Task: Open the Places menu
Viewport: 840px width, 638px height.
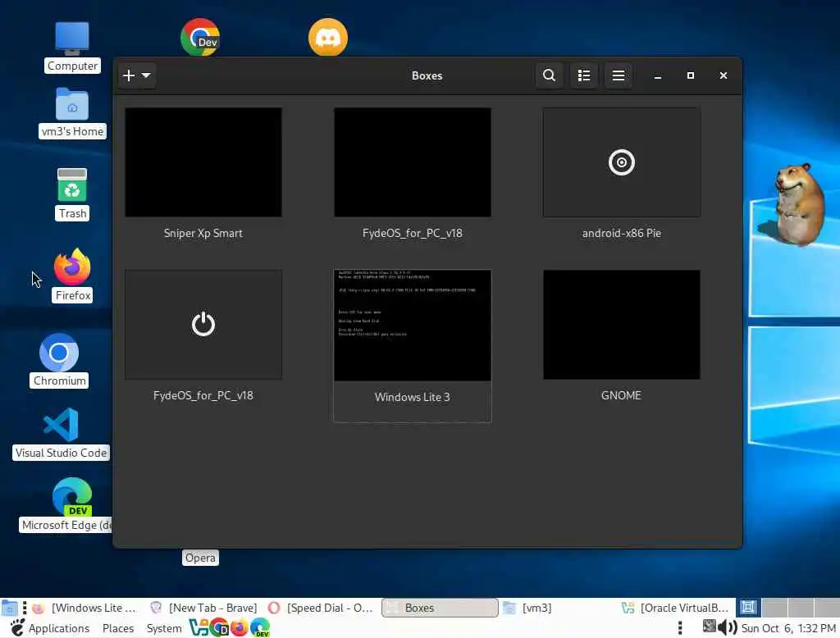Action: (x=118, y=628)
